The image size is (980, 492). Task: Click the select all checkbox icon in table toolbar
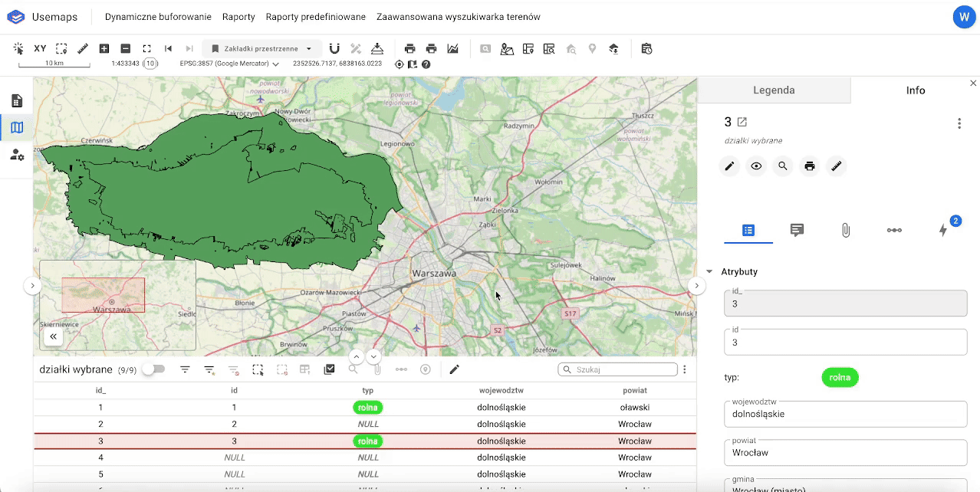tap(329, 369)
